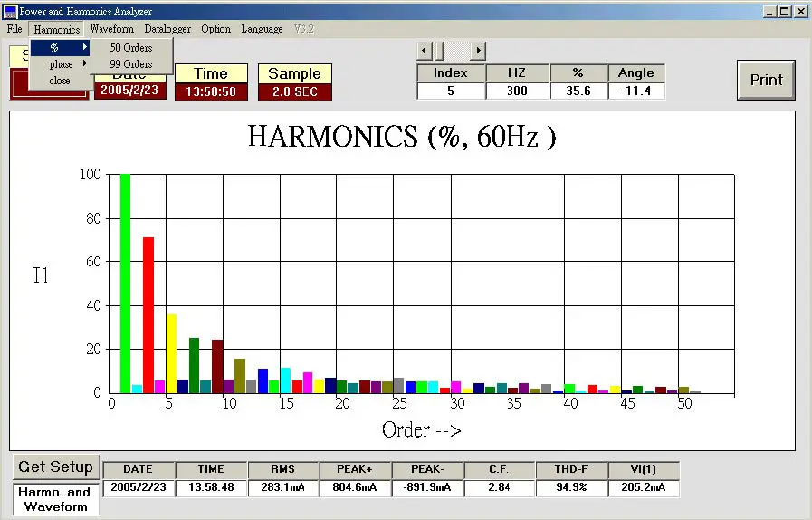Click the left arrow of the index scrollbar
Screen dimensions: 812x520
(425, 51)
